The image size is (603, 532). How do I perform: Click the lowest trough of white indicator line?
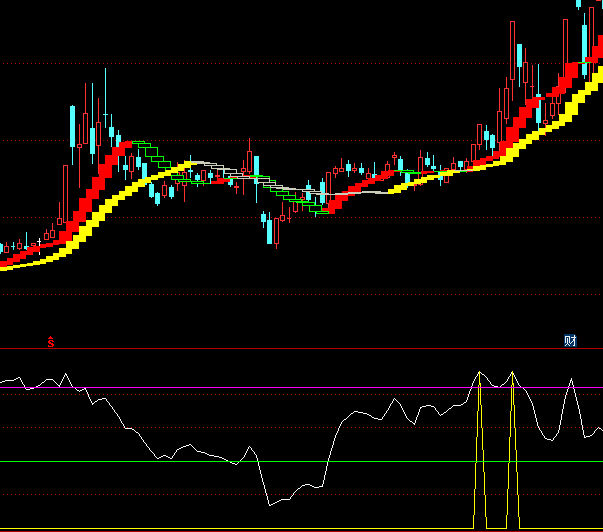(x=269, y=502)
